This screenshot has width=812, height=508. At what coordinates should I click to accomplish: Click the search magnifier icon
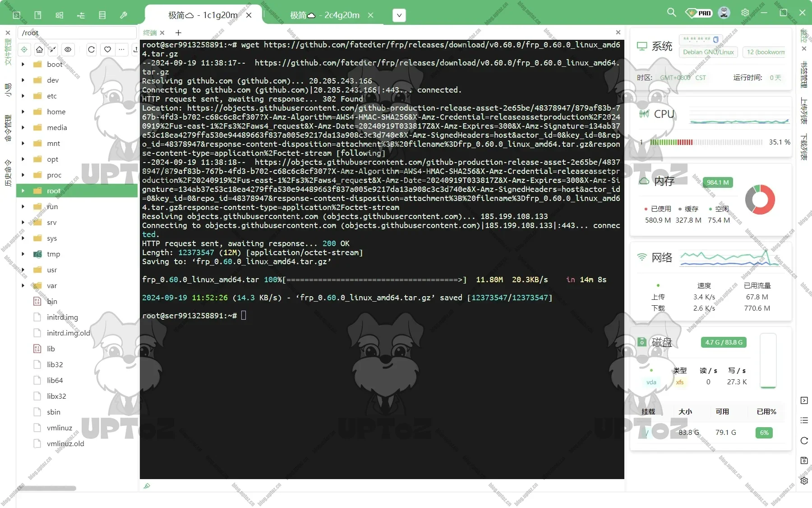(x=672, y=12)
